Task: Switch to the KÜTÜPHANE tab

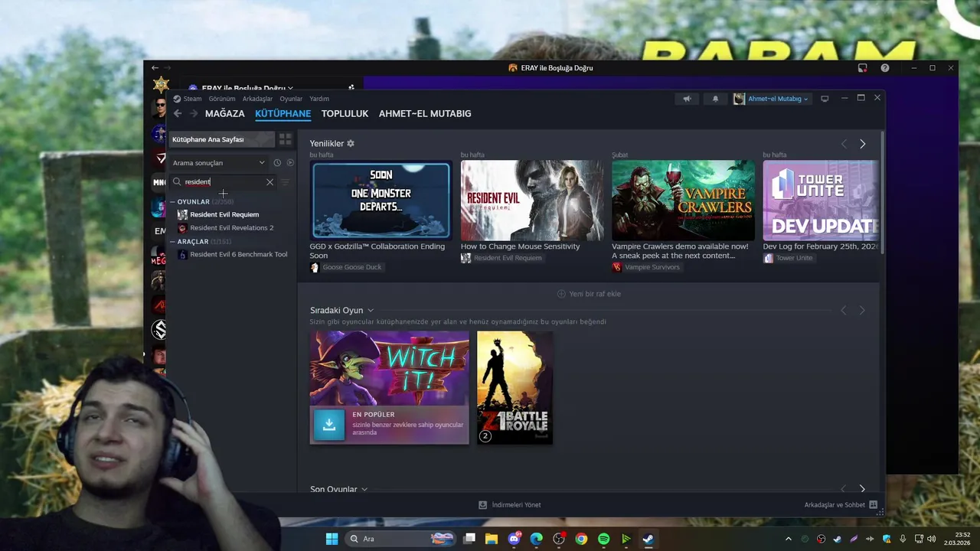Action: [x=283, y=113]
